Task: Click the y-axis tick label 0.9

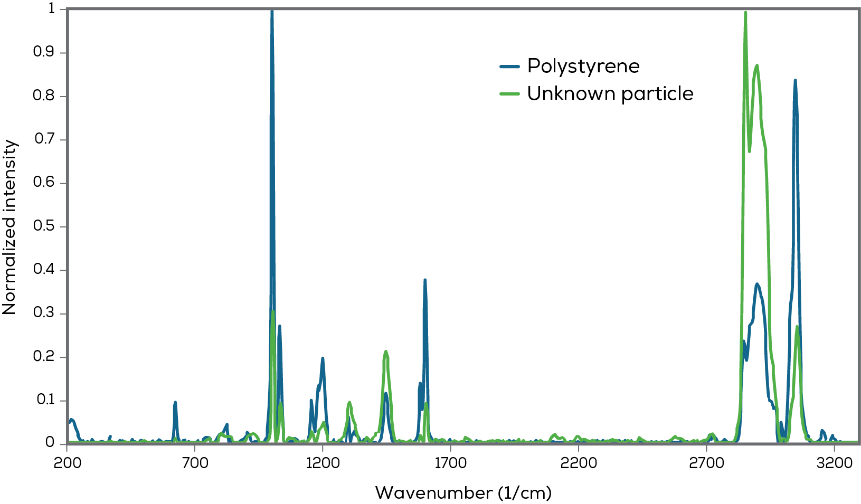Action: pyautogui.click(x=44, y=53)
